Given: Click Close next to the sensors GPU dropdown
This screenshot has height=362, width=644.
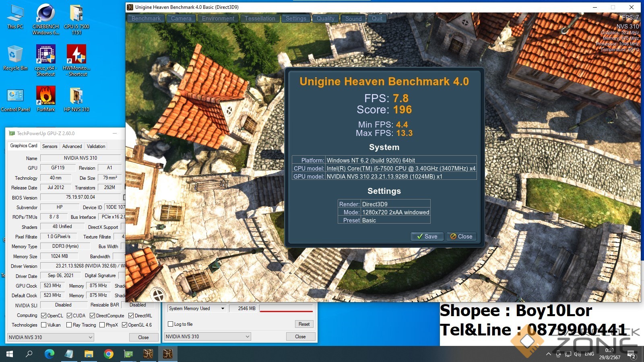Looking at the screenshot, I should click(300, 337).
